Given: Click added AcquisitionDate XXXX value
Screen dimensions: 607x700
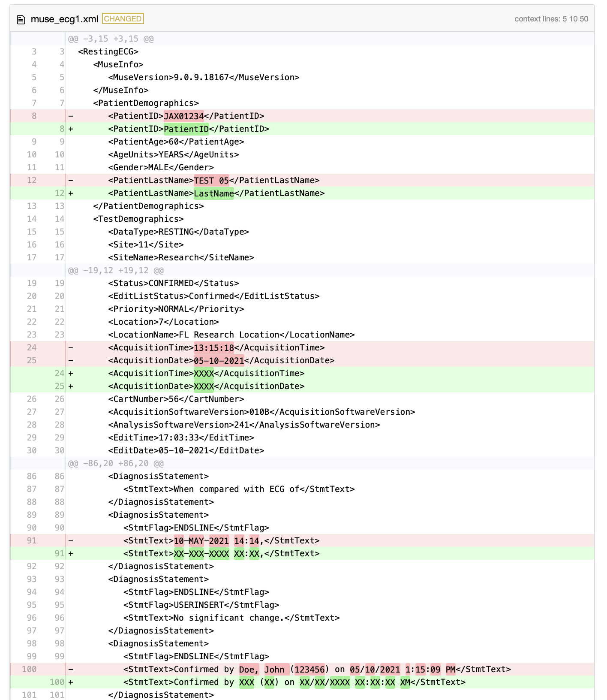Looking at the screenshot, I should pos(204,386).
